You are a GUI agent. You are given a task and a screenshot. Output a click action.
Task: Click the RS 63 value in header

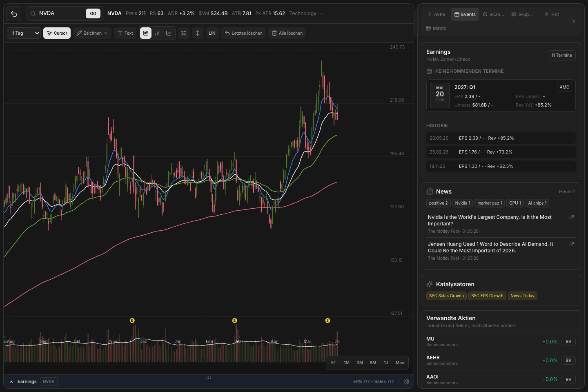[x=156, y=13]
